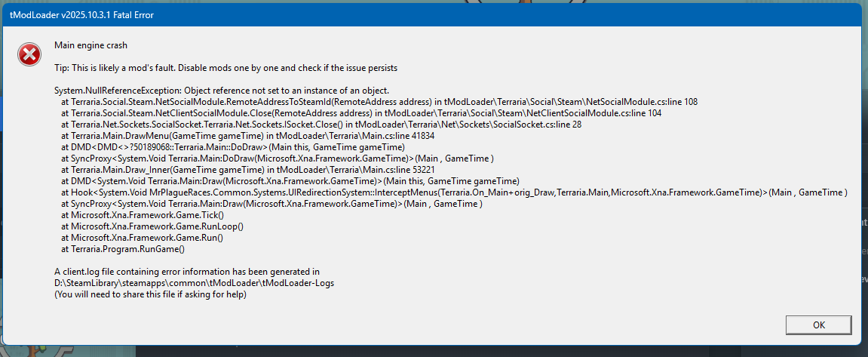This screenshot has width=868, height=357.
Task: Click the tip about disabling mods
Action: (225, 68)
